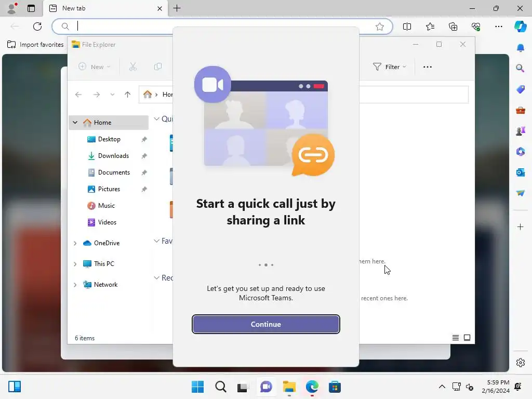Switch File Explorer to details view

pyautogui.click(x=455, y=338)
